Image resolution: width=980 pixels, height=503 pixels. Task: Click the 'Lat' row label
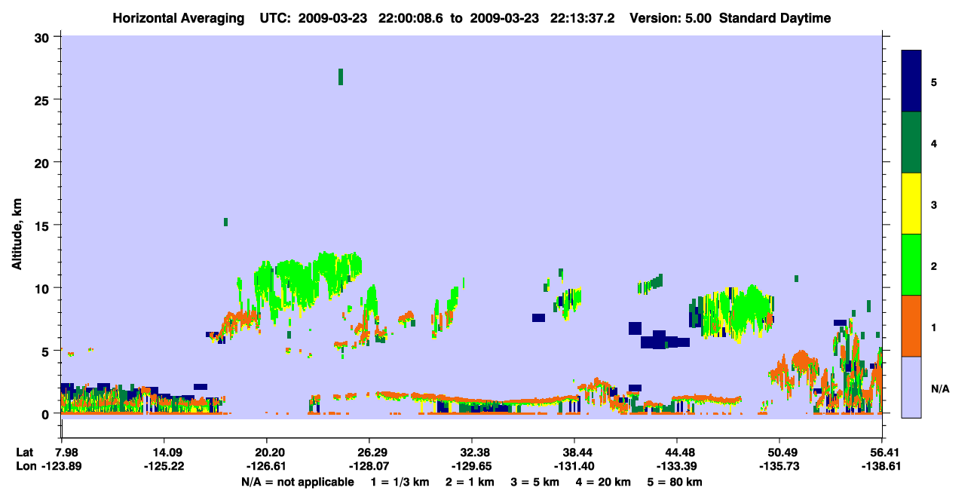coord(25,452)
